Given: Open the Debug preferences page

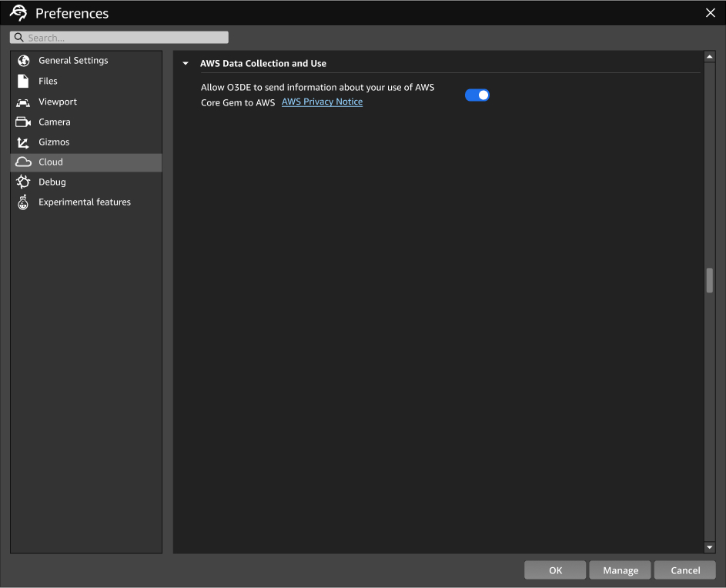Looking at the screenshot, I should pos(86,182).
